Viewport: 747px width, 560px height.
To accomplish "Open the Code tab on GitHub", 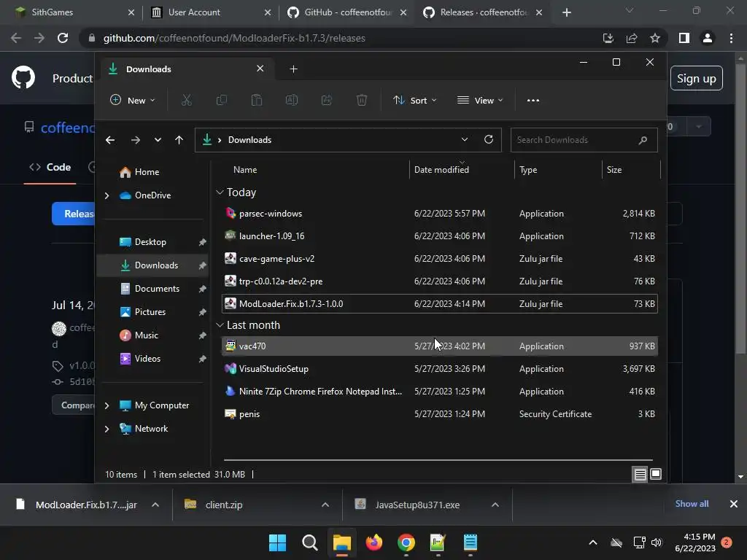I will pyautogui.click(x=50, y=167).
